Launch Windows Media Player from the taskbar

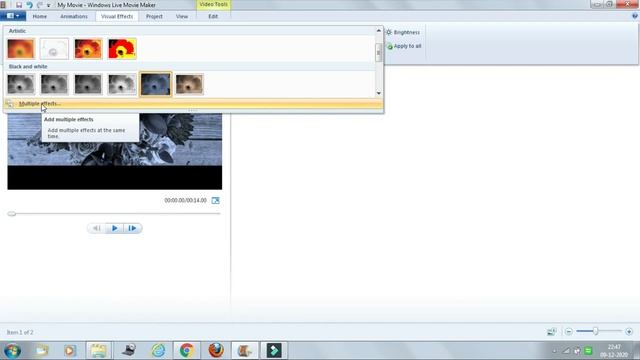(69, 351)
